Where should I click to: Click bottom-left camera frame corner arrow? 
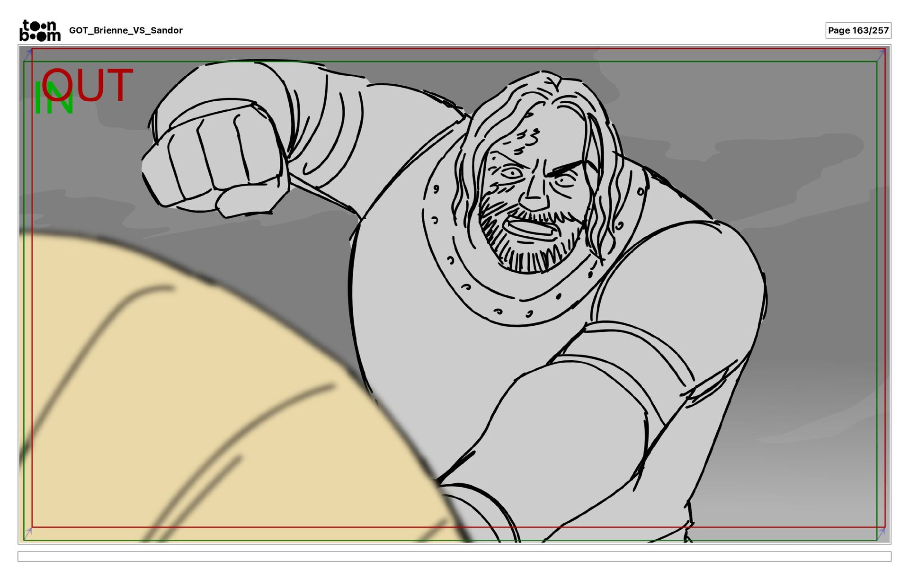[28, 533]
